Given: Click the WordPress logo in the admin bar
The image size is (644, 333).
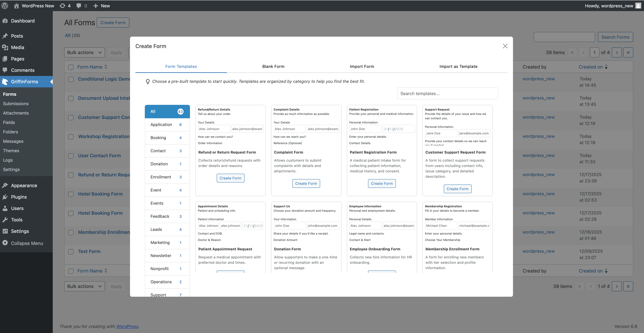Looking at the screenshot, I should [5, 6].
